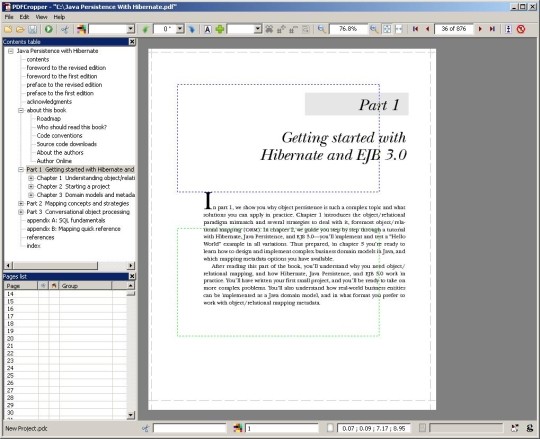
Task: Go to the previous page
Action: coord(427,29)
